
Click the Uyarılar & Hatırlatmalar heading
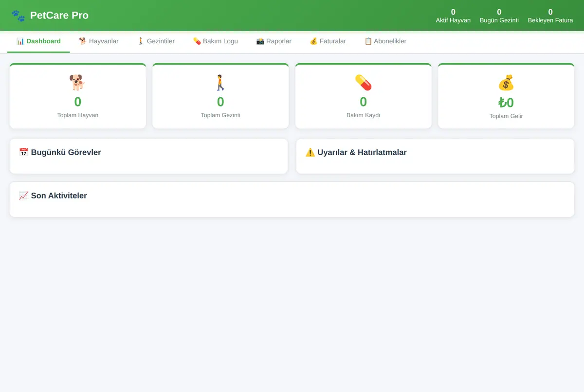click(362, 152)
